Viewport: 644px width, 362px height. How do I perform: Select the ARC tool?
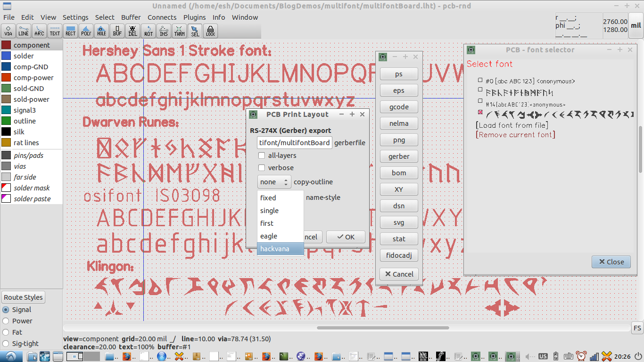pos(39,31)
